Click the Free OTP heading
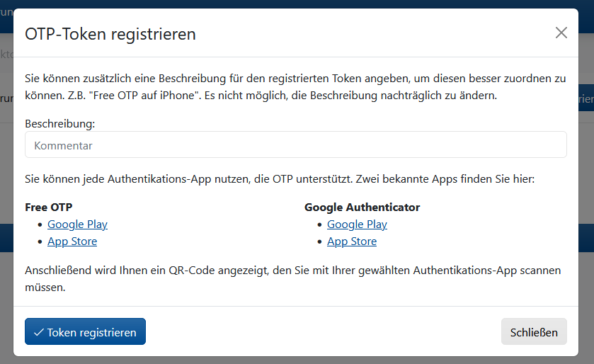594x364 pixels. click(49, 207)
